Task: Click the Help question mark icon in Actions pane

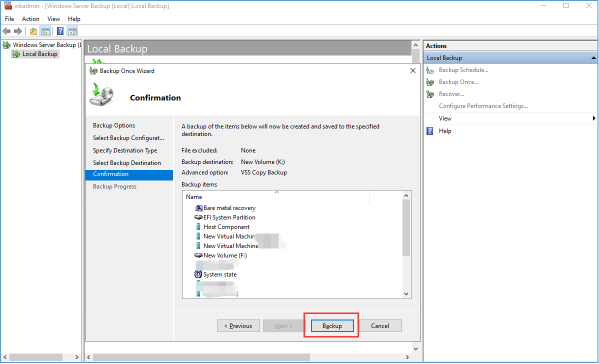Action: (430, 131)
